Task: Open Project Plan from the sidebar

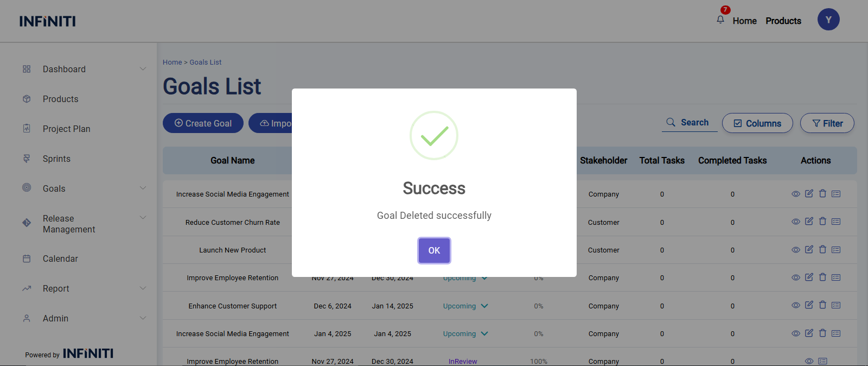Action: (66, 129)
